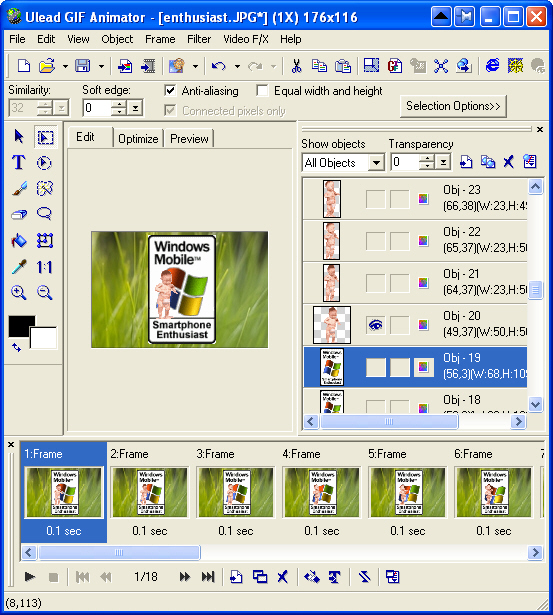The image size is (553, 615).
Task: Toggle the Anti-aliasing checkbox
Action: click(170, 91)
